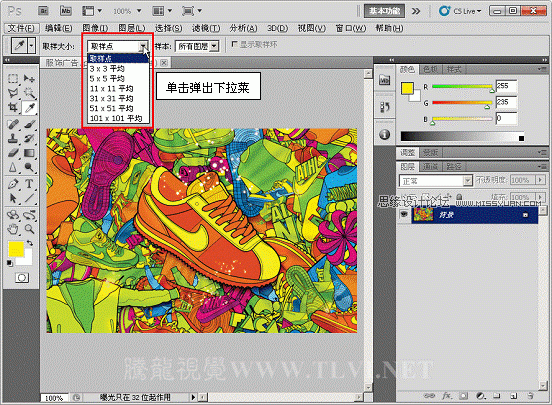Image resolution: width=552 pixels, height=405 pixels.
Task: Toggle Quick Mask mode
Action: [x=22, y=278]
